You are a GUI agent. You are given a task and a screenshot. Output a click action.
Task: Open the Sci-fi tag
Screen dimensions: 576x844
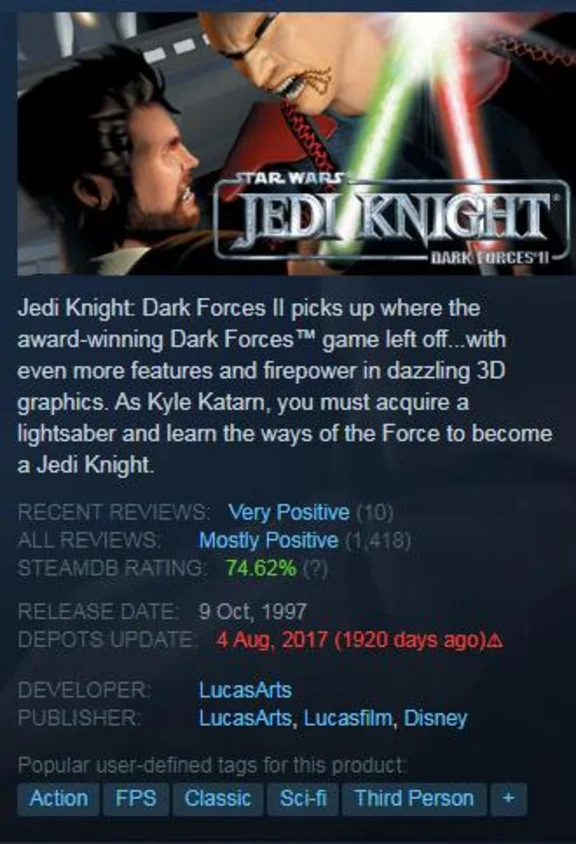click(303, 798)
